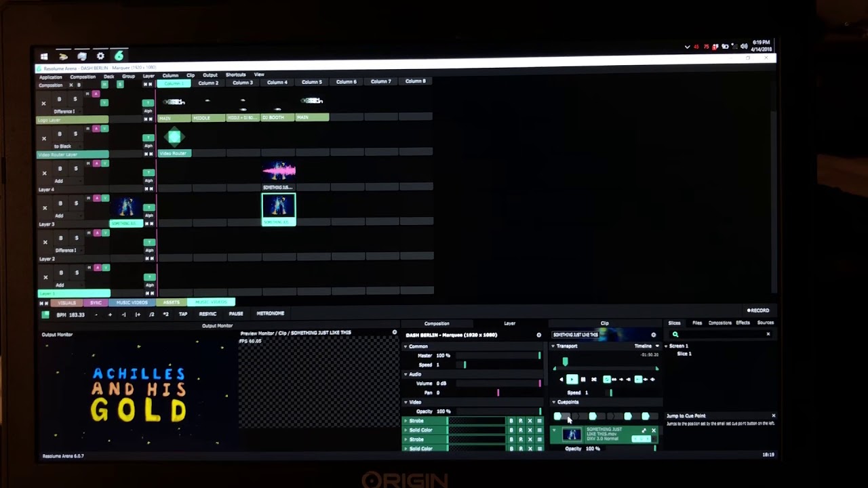This screenshot has width=868, height=488.
Task: Click the PAUSE tempo button
Action: pyautogui.click(x=236, y=314)
